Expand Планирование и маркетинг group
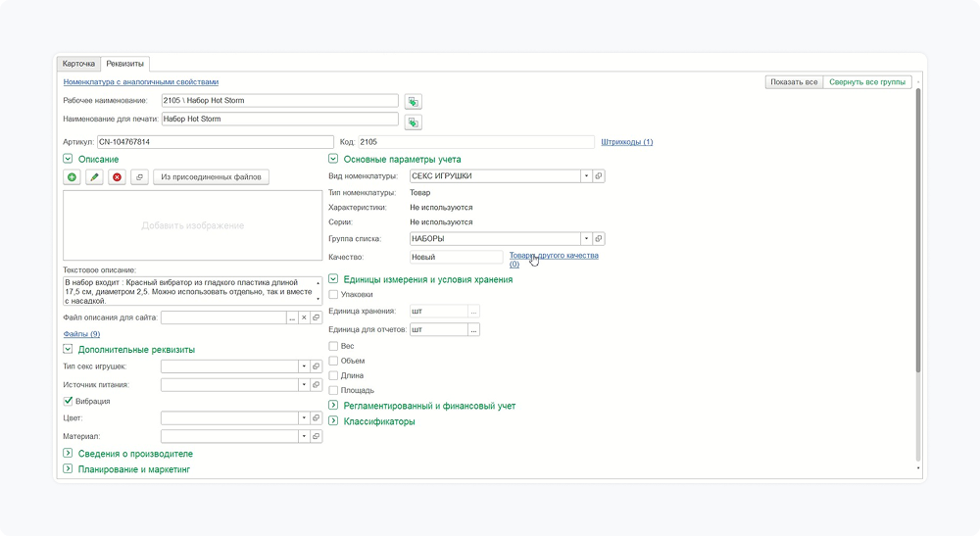This screenshot has width=980, height=536. coord(68,468)
